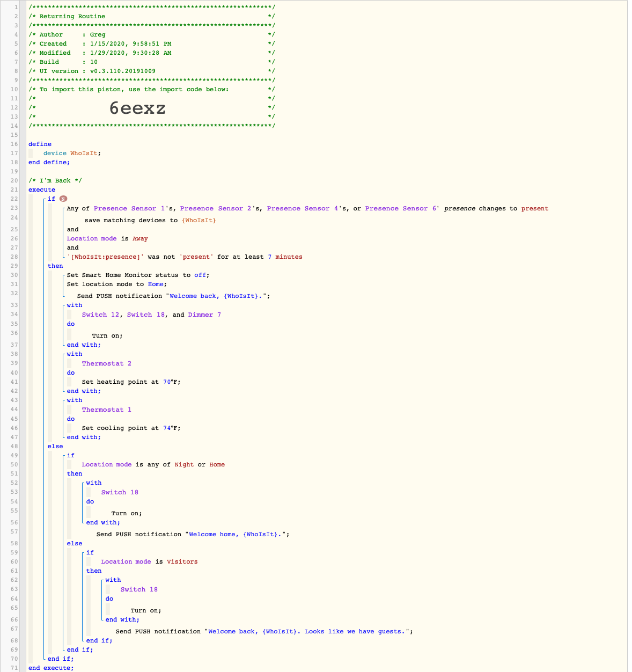Click "save matching devices to {WhoIsIt}"

coord(150,220)
